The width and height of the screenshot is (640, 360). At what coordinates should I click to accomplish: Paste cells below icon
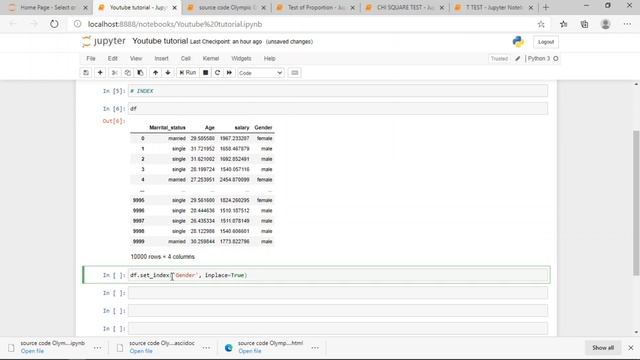point(140,73)
